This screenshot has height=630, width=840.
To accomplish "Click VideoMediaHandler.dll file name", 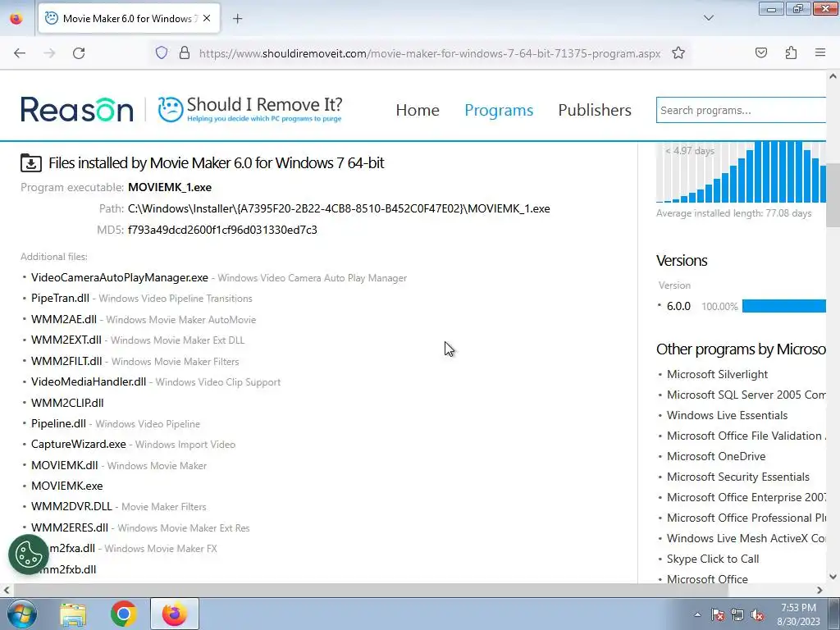I will [x=89, y=381].
